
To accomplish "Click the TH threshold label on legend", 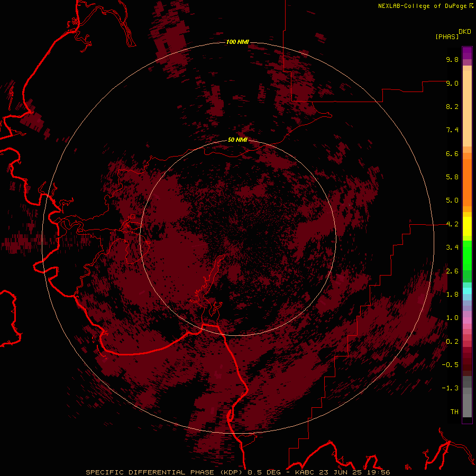I will tap(454, 412).
